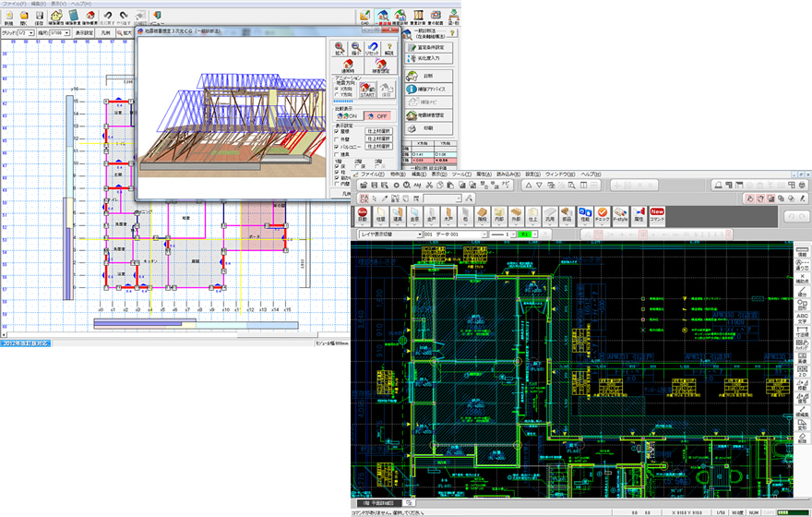
Task: Open the 縮尺 1/100 scale dropdown
Action: (x=66, y=33)
